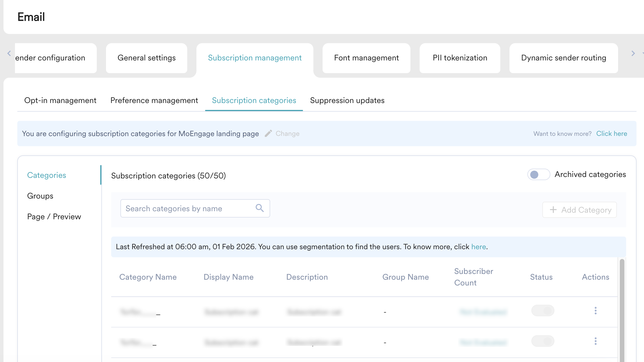Open actions menu for second category row
Image resolution: width=644 pixels, height=362 pixels.
[x=595, y=341]
